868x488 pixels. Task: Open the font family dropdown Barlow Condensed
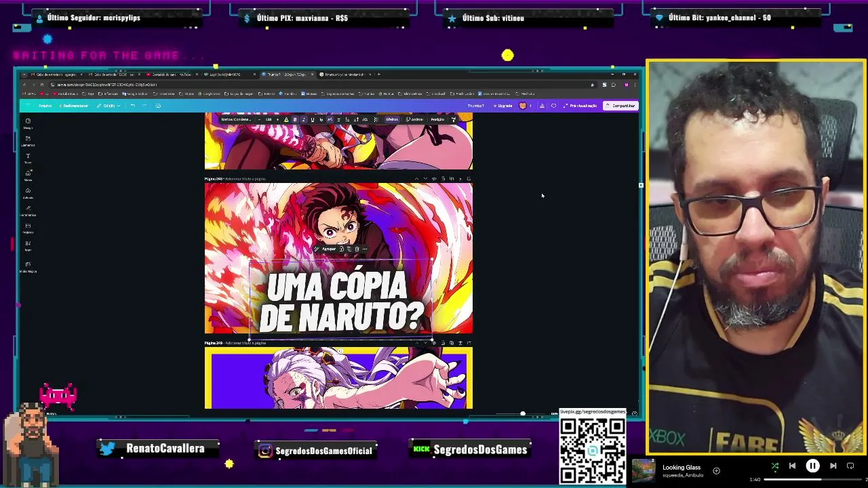coord(236,119)
